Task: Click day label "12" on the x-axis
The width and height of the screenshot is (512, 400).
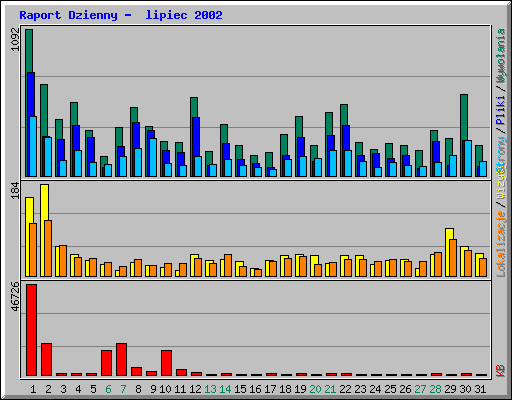Action: [x=195, y=389]
